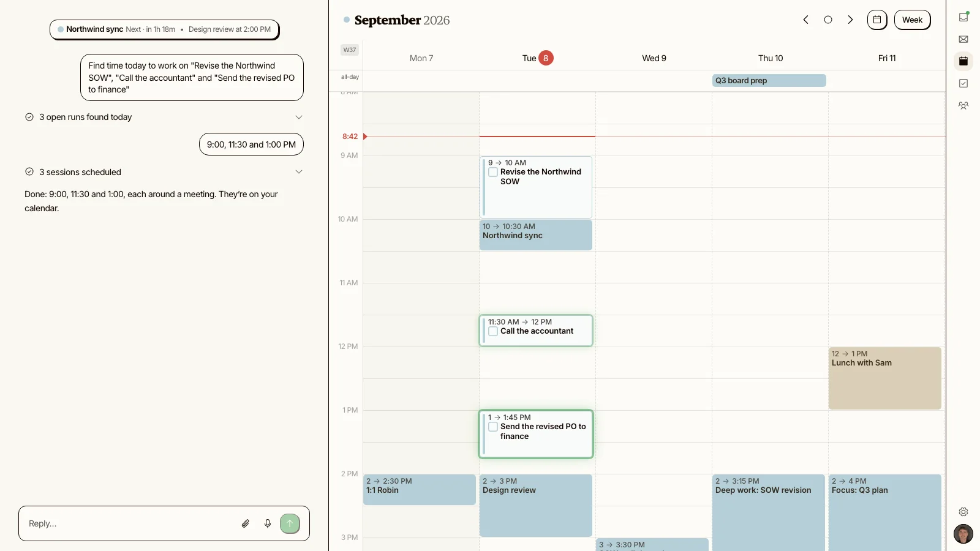Open the Northwind sync 10 AM event

[536, 235]
